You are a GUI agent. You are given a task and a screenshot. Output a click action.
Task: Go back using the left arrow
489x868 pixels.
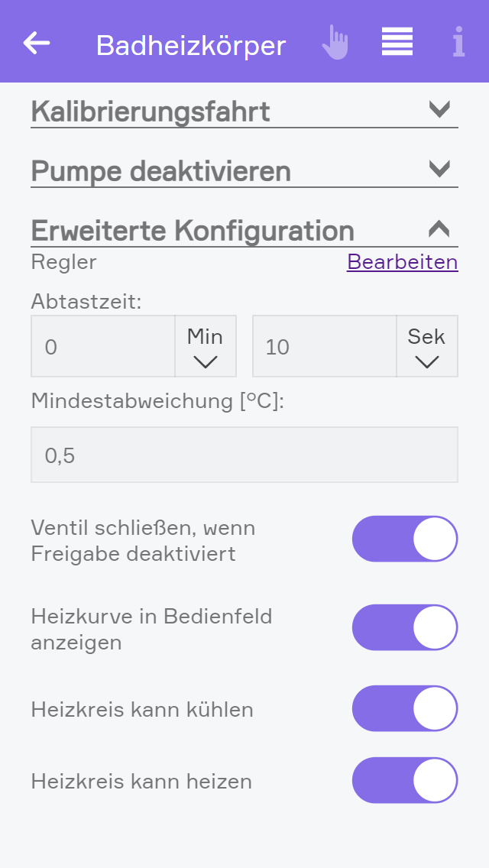(37, 43)
